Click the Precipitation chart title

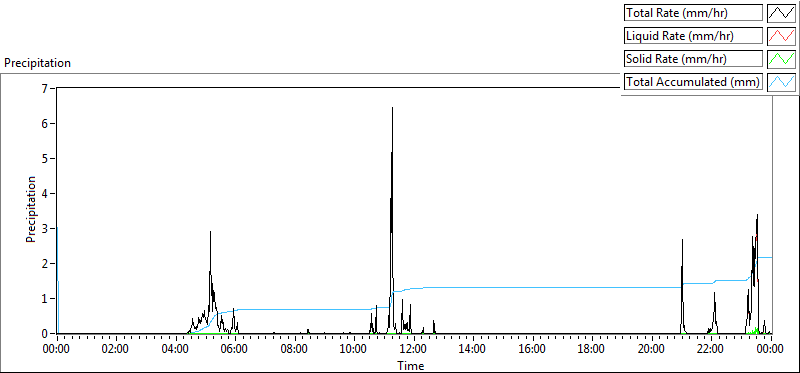click(x=37, y=63)
